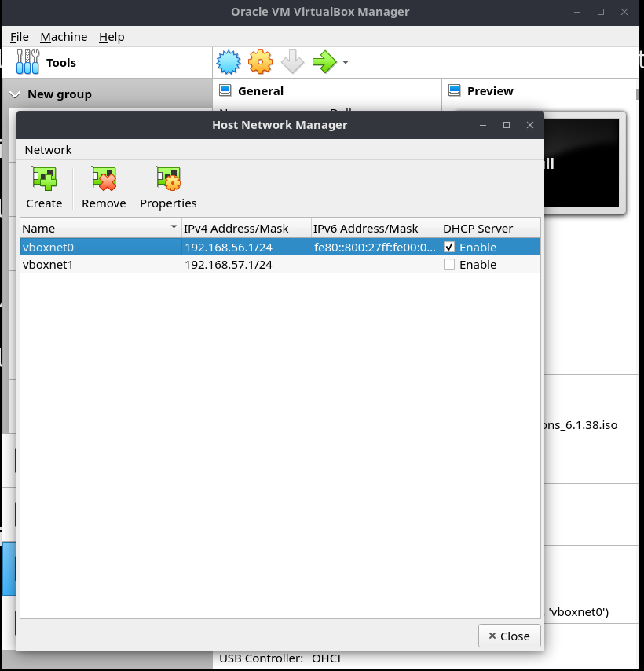Click the Remove network icon
The width and height of the screenshot is (644, 671).
(104, 178)
